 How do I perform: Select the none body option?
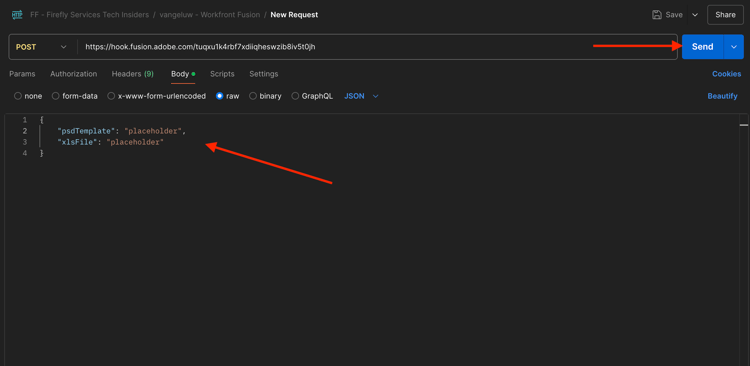tap(18, 96)
